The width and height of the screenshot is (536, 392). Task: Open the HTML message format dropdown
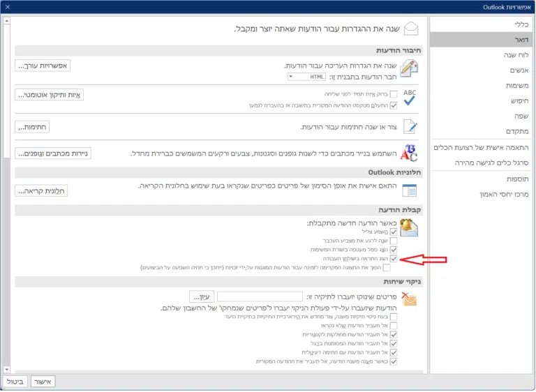pyautogui.click(x=306, y=77)
